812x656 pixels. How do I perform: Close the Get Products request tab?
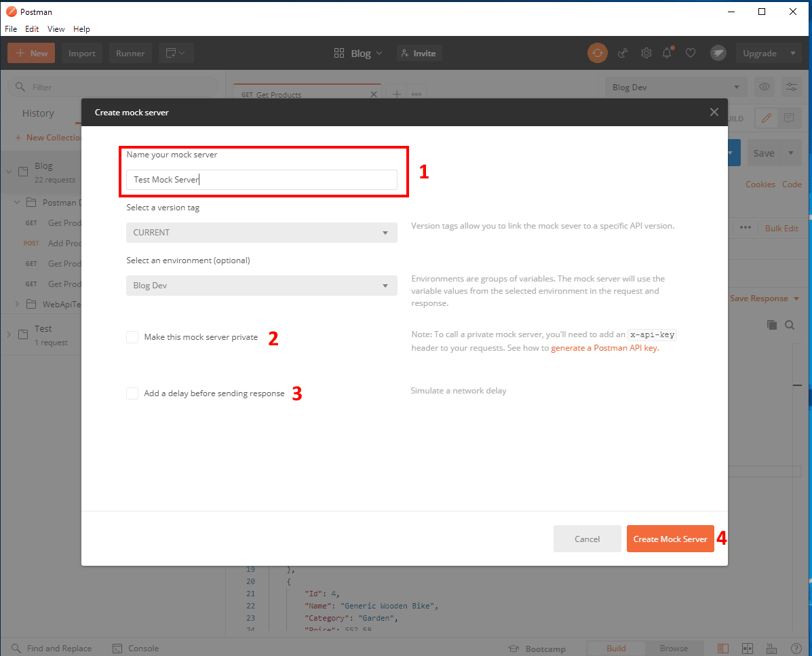pyautogui.click(x=374, y=94)
